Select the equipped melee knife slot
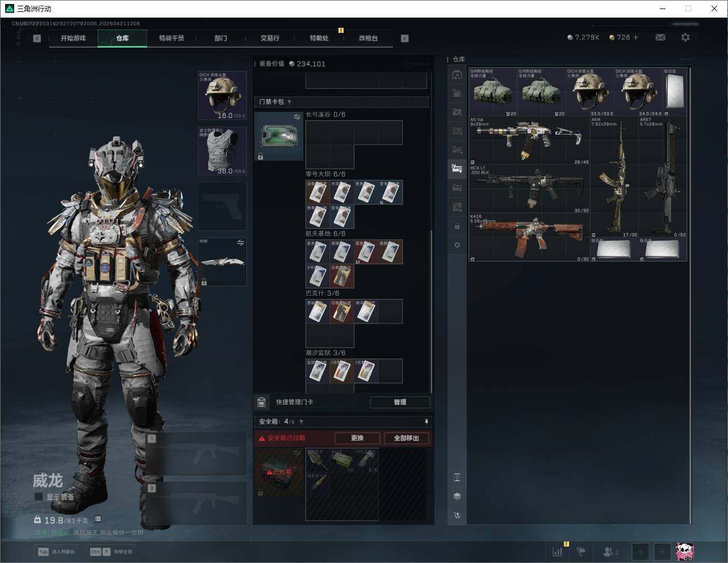728x563 pixels. [222, 261]
